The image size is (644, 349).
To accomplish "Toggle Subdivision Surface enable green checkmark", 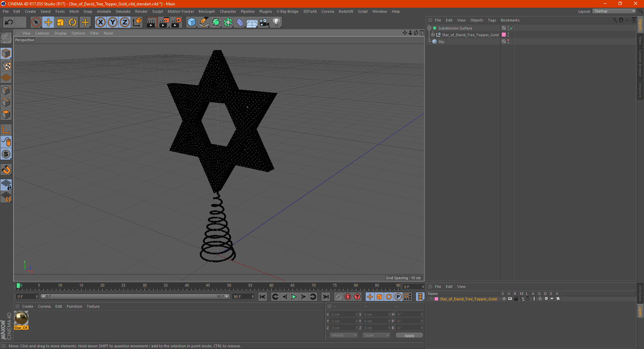I will (x=512, y=28).
